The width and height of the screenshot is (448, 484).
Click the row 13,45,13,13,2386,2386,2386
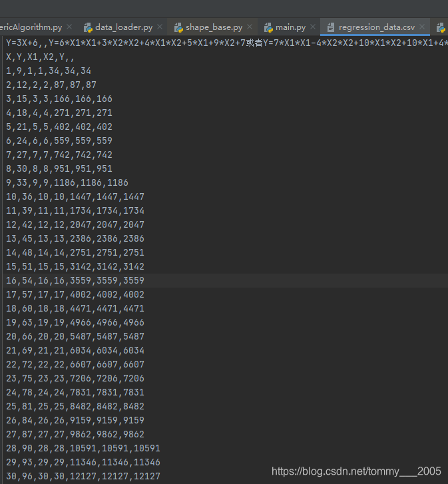pos(75,238)
